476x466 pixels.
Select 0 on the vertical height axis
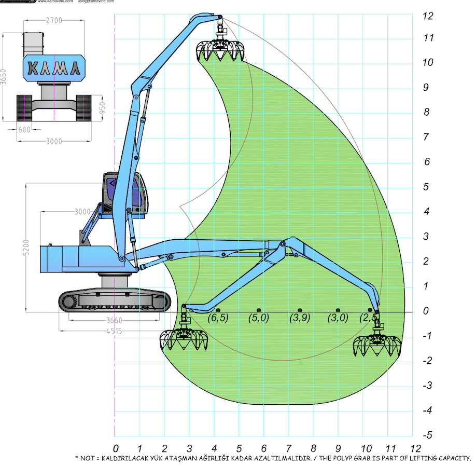click(x=426, y=311)
